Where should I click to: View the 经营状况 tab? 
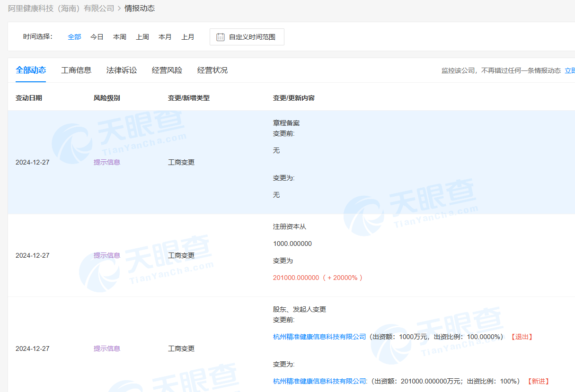(x=212, y=70)
